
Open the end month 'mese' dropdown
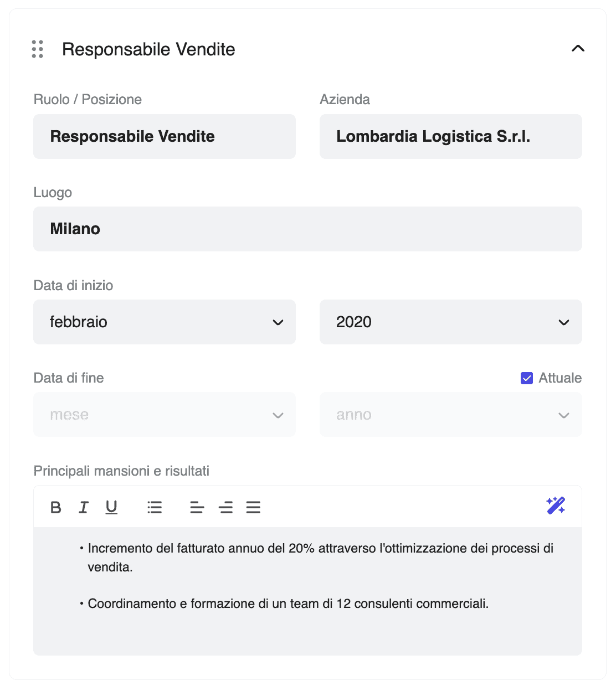coord(165,415)
